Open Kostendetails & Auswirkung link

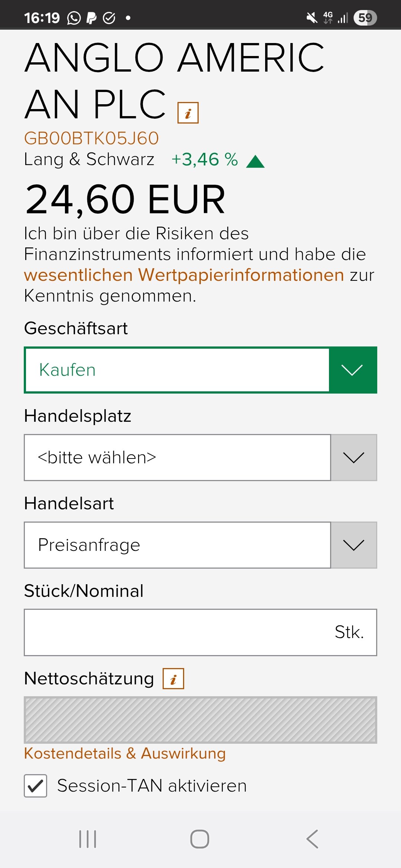tap(125, 753)
